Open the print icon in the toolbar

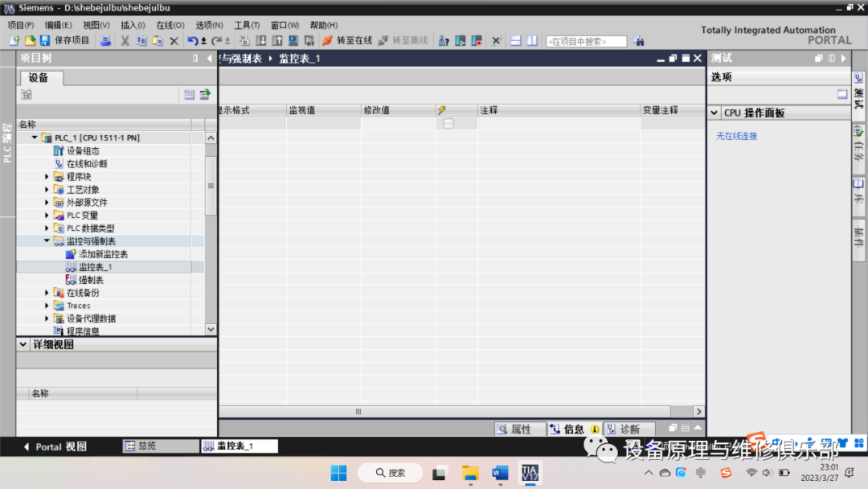[x=104, y=40]
